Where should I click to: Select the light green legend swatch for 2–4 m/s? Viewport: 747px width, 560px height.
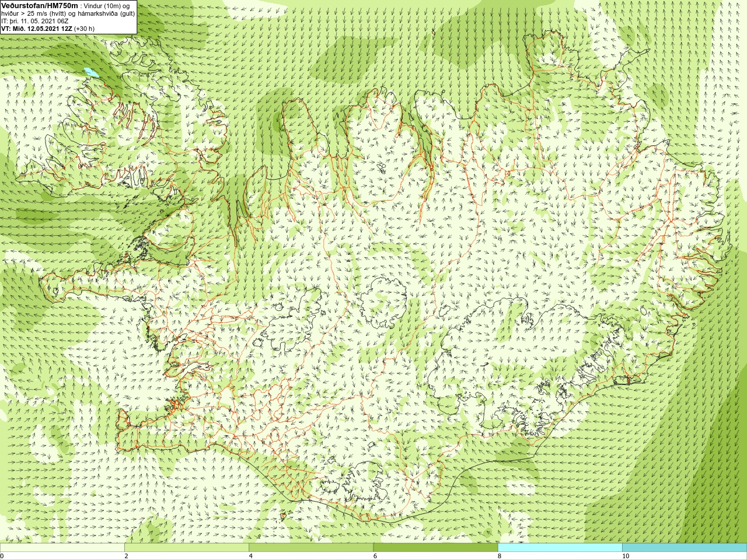(x=187, y=548)
